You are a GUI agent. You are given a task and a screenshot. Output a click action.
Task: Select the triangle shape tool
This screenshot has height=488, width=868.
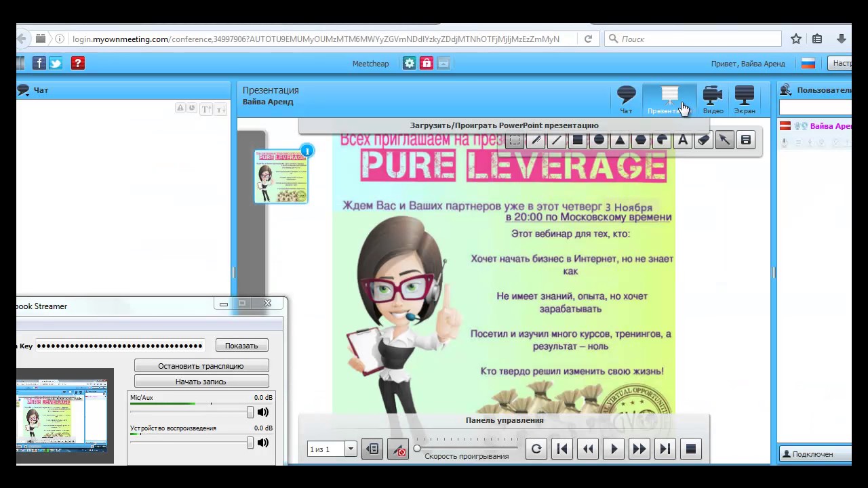620,140
